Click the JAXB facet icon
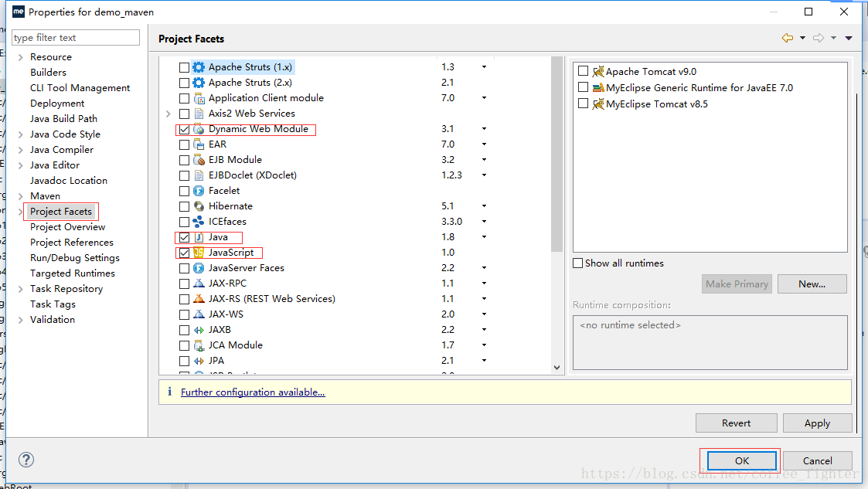This screenshot has width=868, height=489. pyautogui.click(x=199, y=330)
